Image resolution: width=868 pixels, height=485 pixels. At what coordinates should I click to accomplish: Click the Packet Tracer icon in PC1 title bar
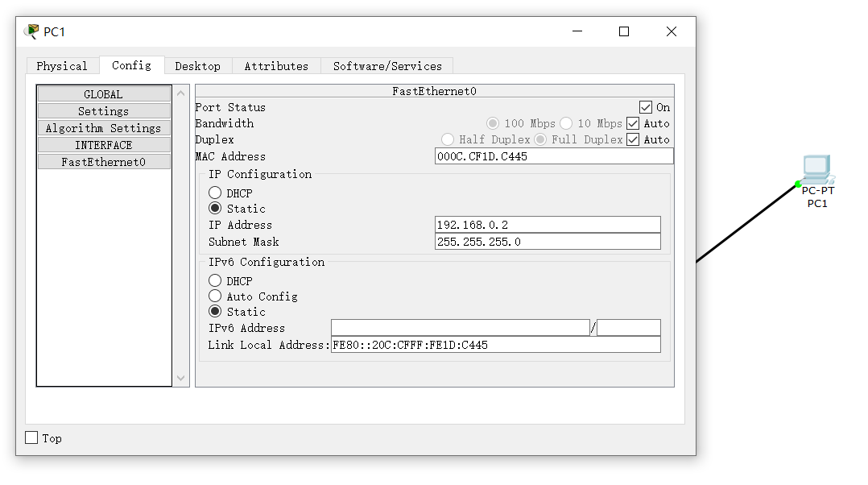click(x=32, y=31)
